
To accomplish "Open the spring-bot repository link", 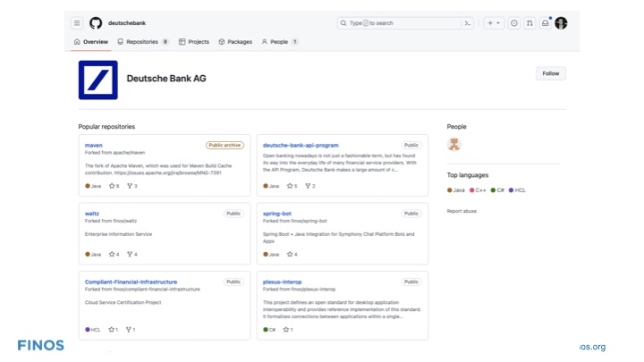I will tap(276, 214).
